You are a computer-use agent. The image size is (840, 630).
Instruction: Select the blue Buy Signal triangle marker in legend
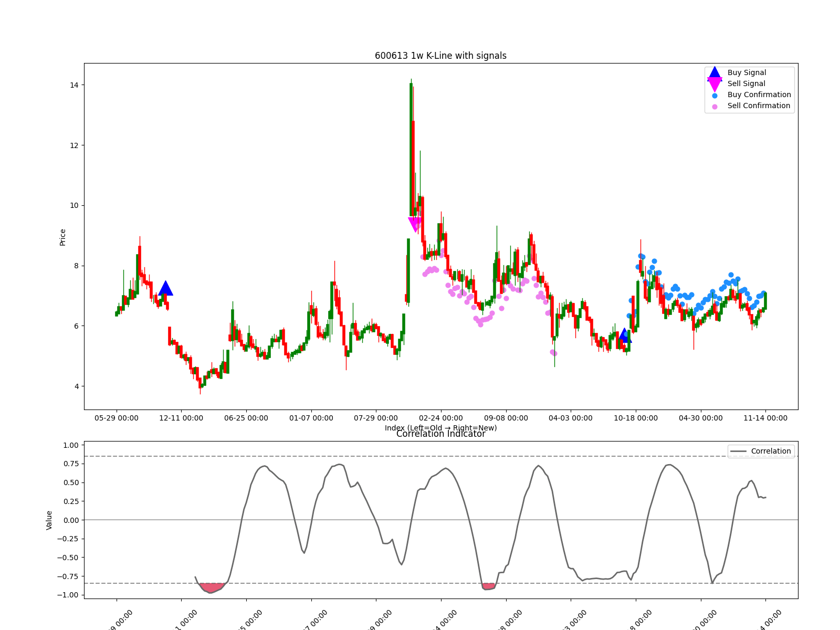pos(714,72)
